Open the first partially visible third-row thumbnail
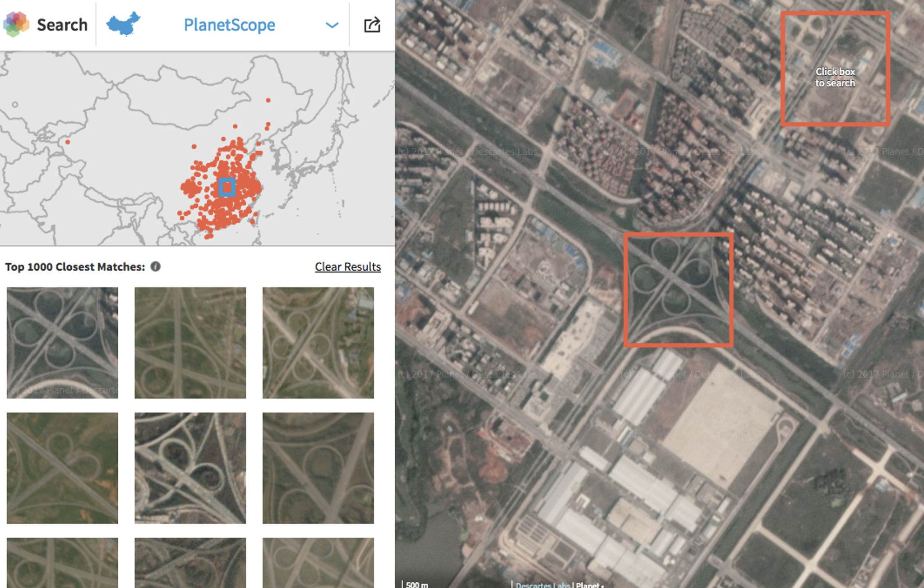Viewport: 924px width, 588px height. click(x=62, y=562)
